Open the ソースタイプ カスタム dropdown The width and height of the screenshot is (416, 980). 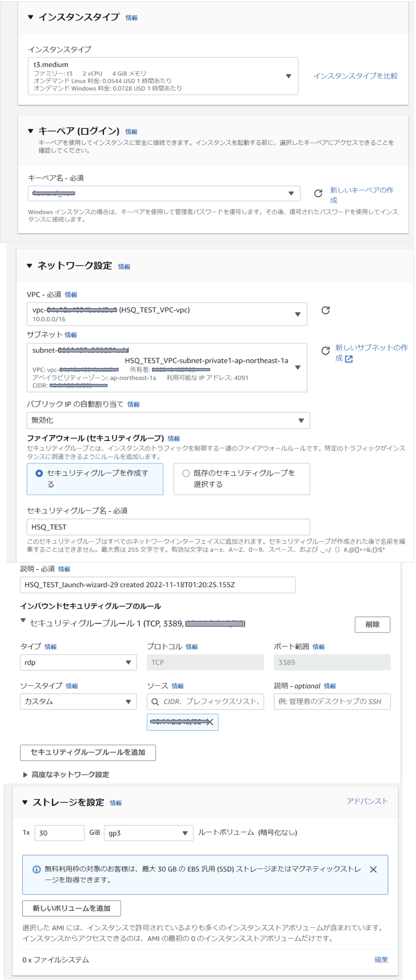(x=78, y=701)
